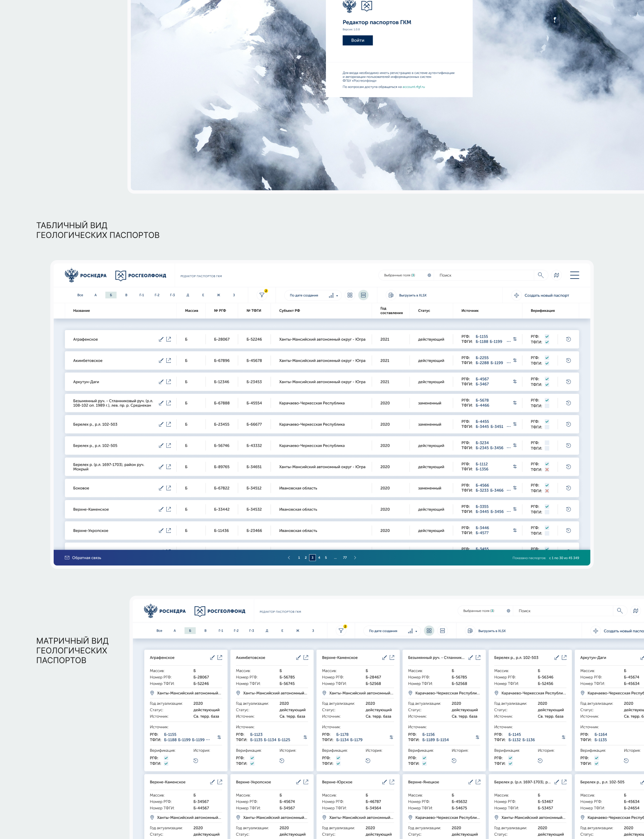Screen dimensions: 644x839
Task: Toggle crossed ТФГИ checkbox in Боковое row
Action: click(x=547, y=491)
